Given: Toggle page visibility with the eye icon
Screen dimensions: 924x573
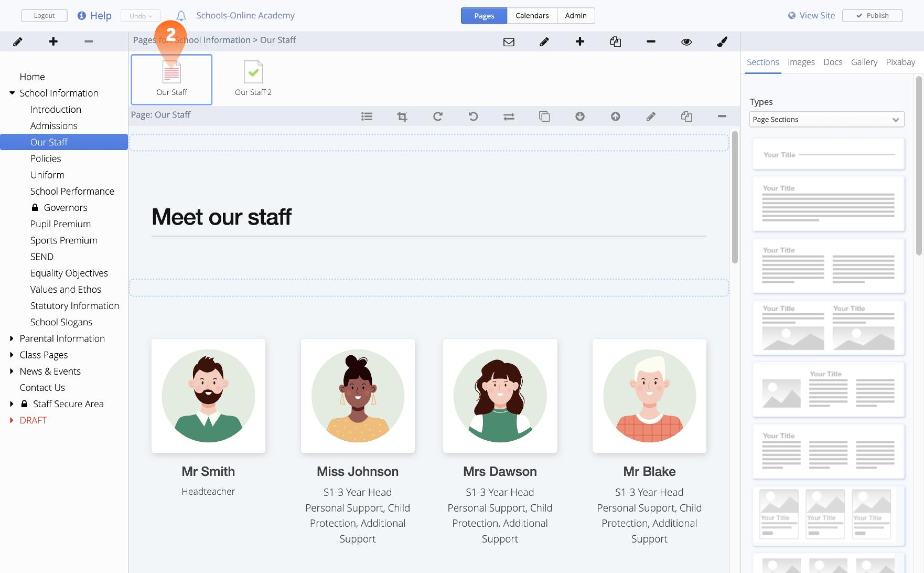Looking at the screenshot, I should point(686,42).
